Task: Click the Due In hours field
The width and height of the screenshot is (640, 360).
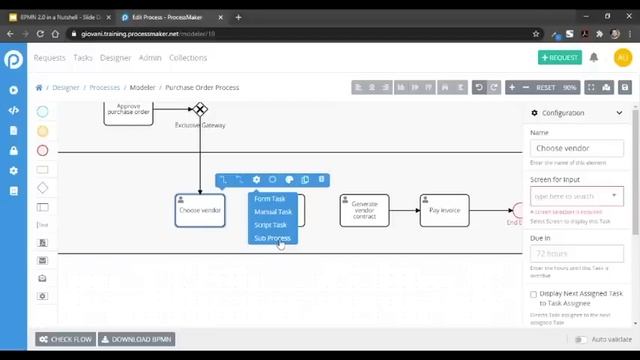Action: pyautogui.click(x=577, y=253)
